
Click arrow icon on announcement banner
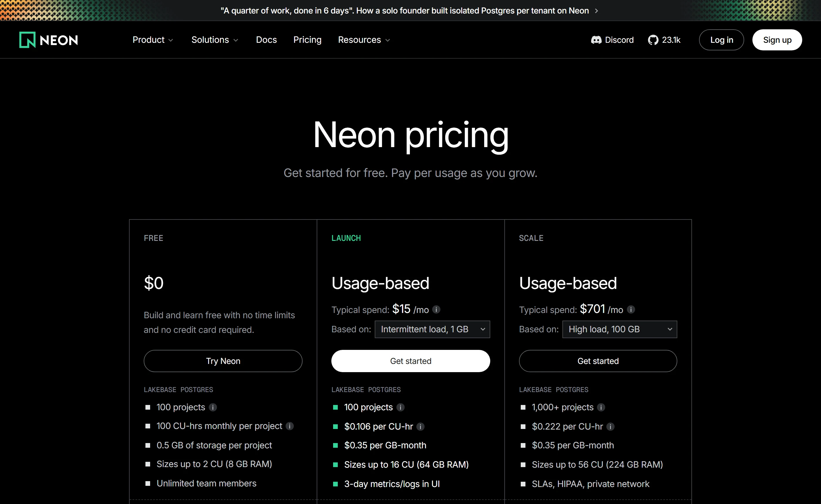click(x=597, y=11)
